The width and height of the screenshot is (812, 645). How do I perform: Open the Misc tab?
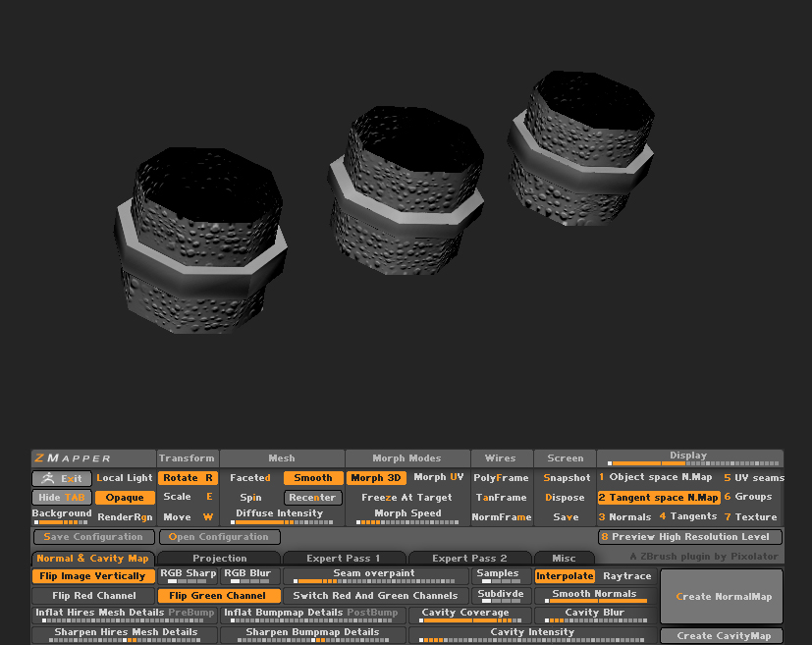(x=565, y=558)
